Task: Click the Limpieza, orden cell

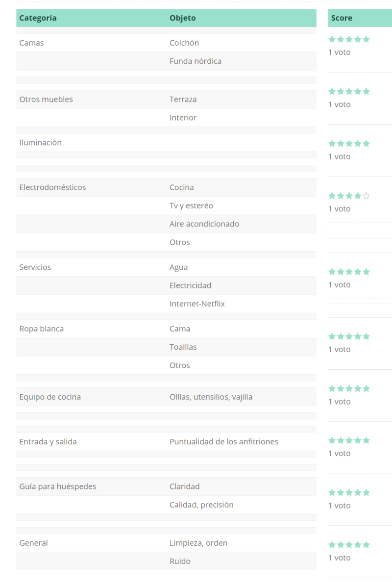Action: click(198, 543)
